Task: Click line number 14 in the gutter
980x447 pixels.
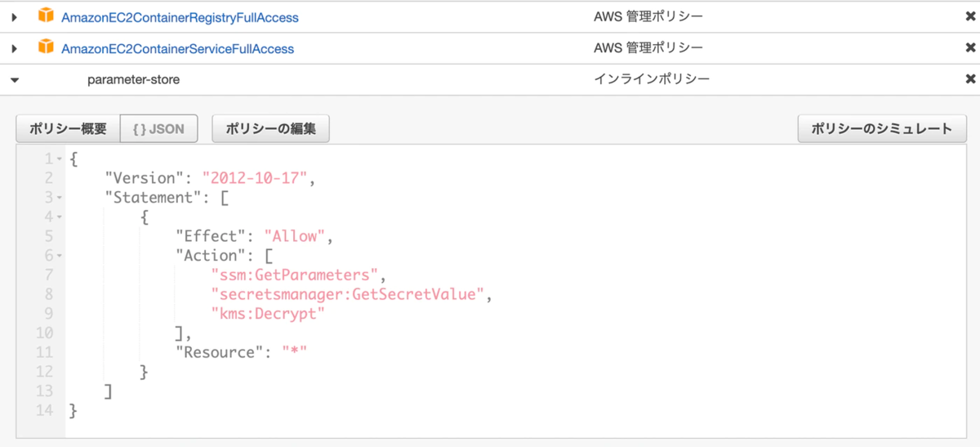Action: tap(45, 410)
